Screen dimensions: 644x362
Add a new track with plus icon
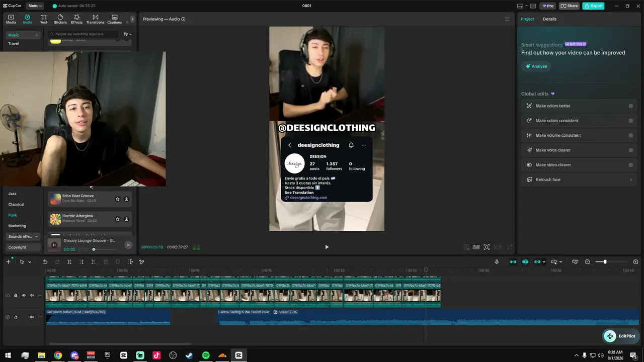(x=8, y=262)
